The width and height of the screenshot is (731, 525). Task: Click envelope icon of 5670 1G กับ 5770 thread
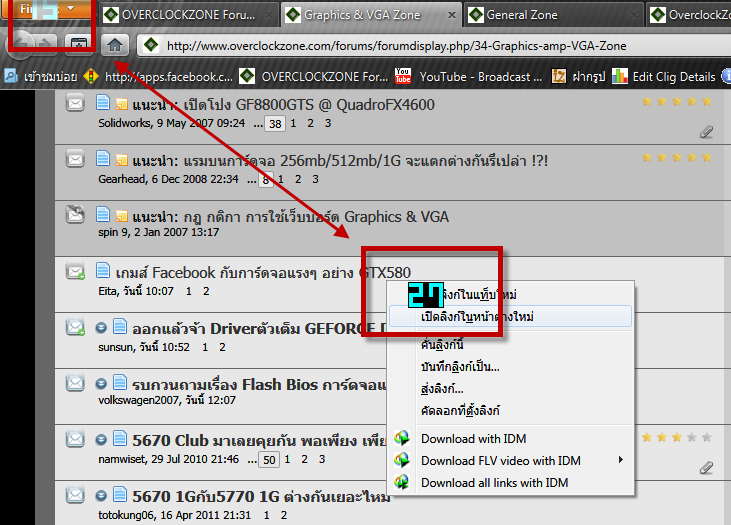(75, 495)
